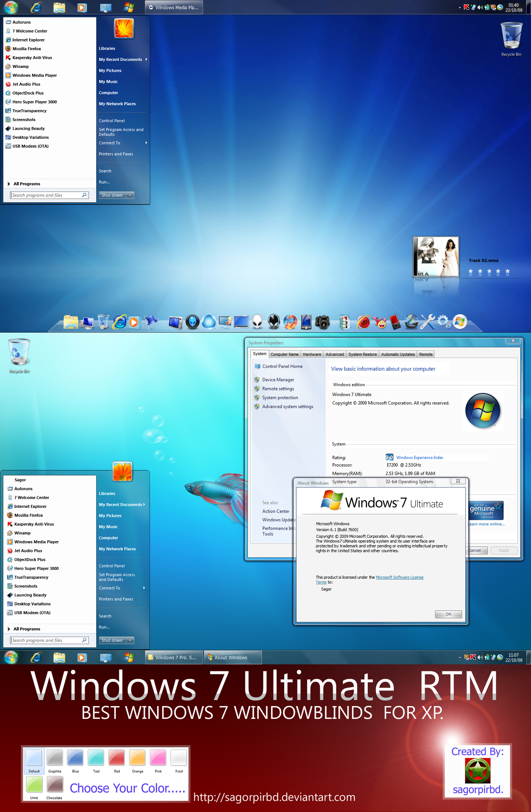Choose the Teal color swatch
The width and height of the screenshot is (531, 812).
point(96,757)
